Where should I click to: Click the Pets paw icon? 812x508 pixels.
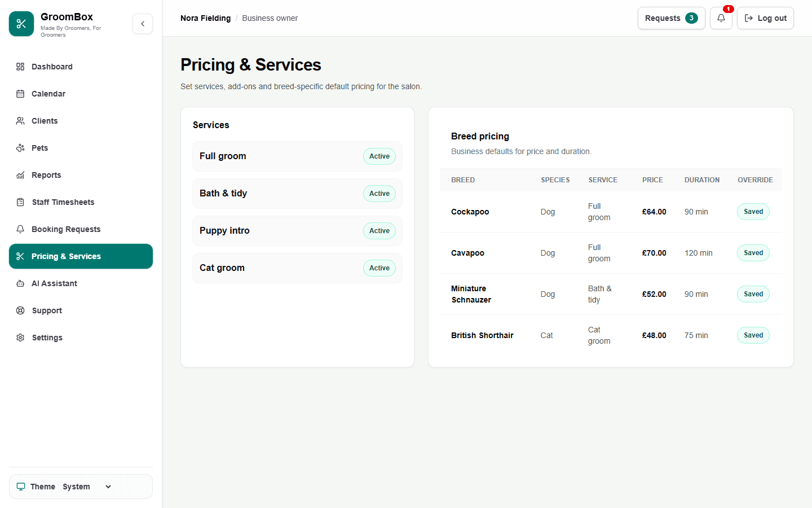(x=20, y=148)
